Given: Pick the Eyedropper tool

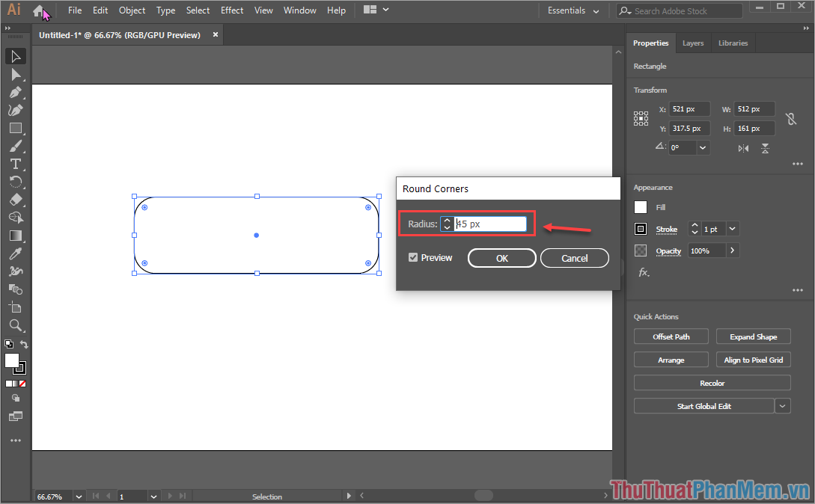Looking at the screenshot, I should point(15,253).
